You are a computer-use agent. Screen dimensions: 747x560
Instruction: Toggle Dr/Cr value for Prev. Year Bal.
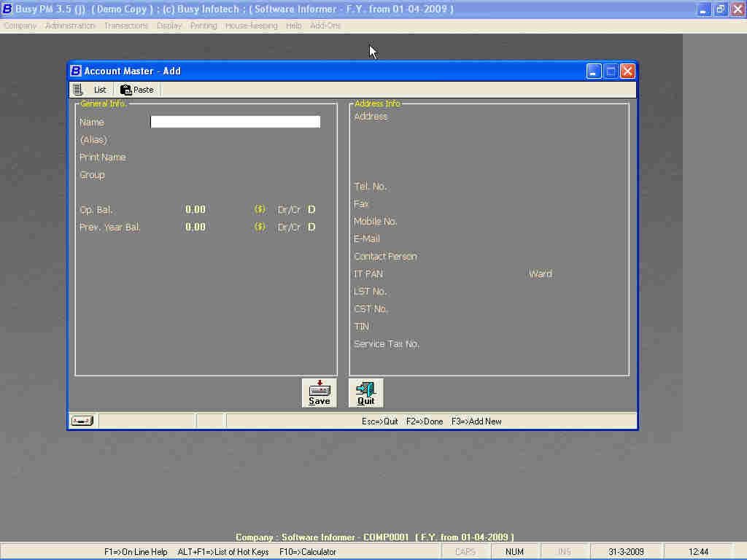tap(311, 227)
